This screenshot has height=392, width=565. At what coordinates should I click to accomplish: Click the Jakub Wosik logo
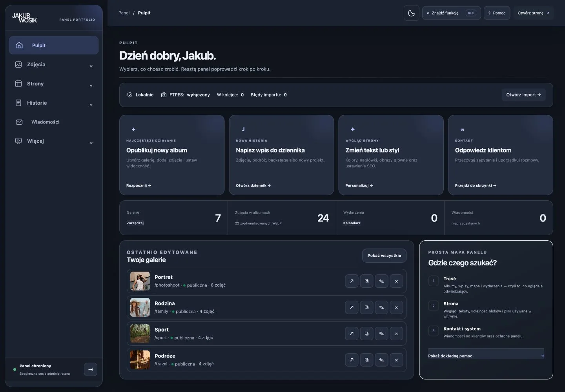24,18
